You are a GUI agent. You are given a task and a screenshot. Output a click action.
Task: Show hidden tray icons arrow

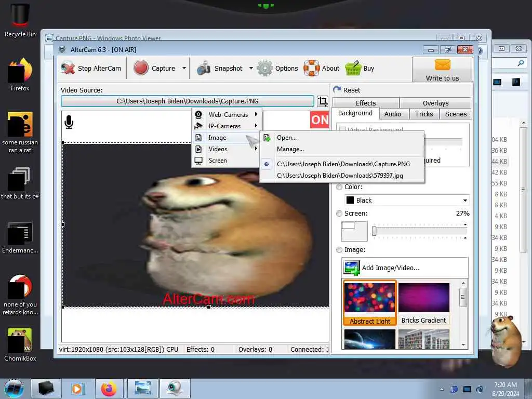coord(442,390)
